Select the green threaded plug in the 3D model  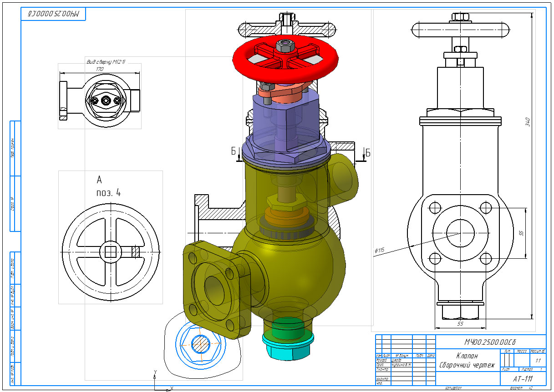[x=289, y=327]
